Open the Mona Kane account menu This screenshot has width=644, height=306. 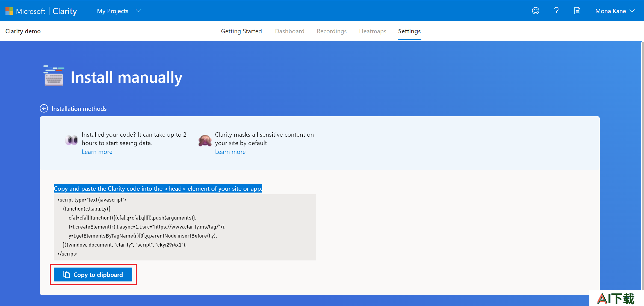pyautogui.click(x=615, y=11)
